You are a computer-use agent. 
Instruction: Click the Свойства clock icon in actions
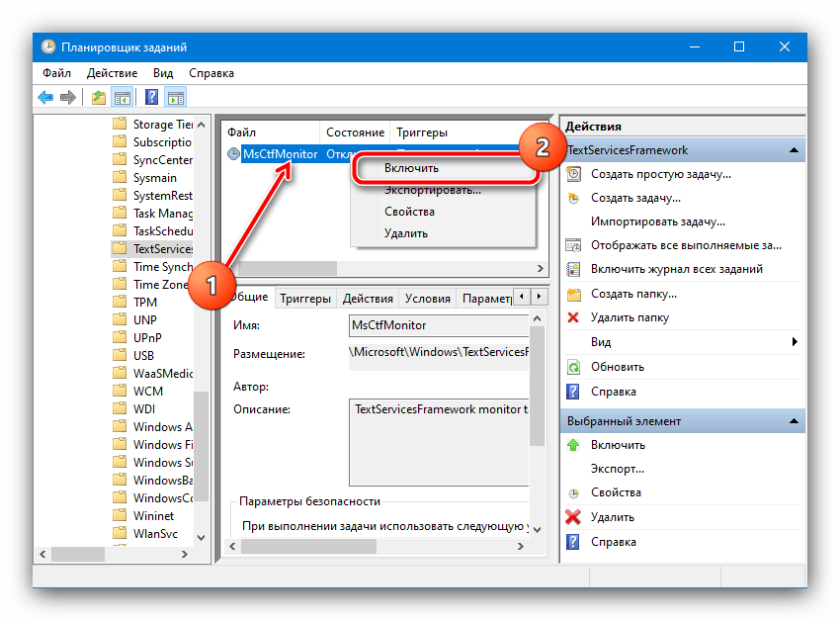point(574,492)
